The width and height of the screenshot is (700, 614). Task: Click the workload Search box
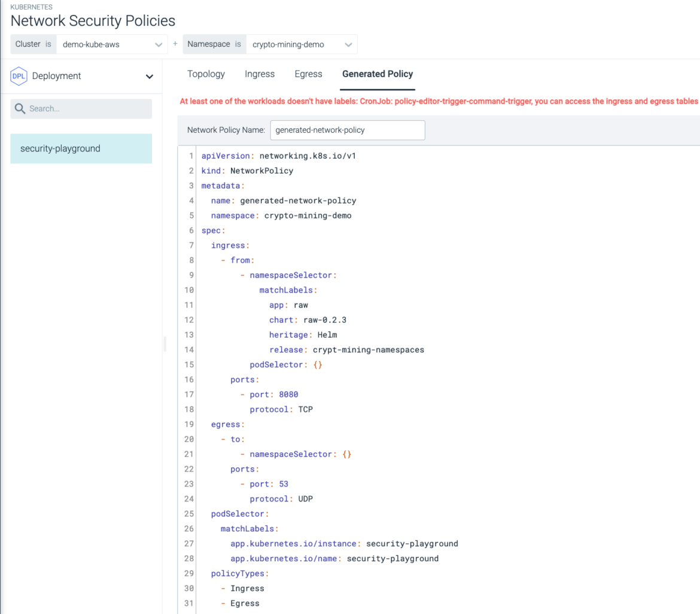pyautogui.click(x=81, y=108)
